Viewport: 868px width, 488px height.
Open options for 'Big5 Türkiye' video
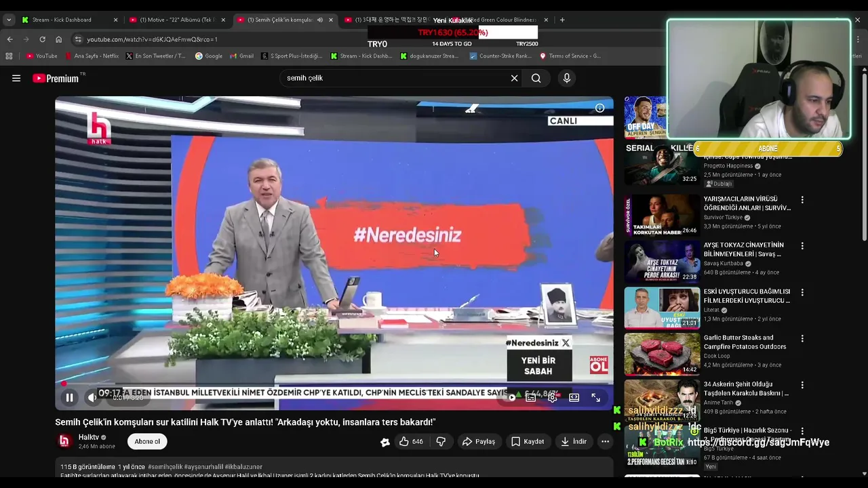click(x=802, y=430)
